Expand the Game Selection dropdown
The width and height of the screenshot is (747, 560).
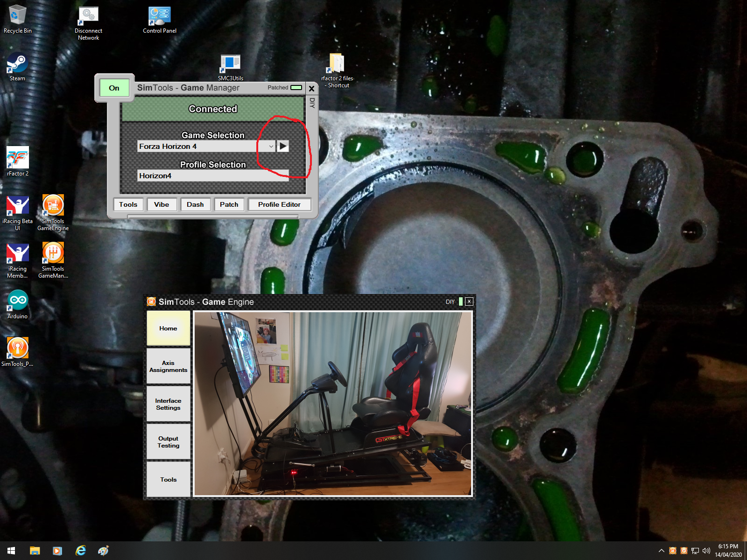[x=271, y=147]
